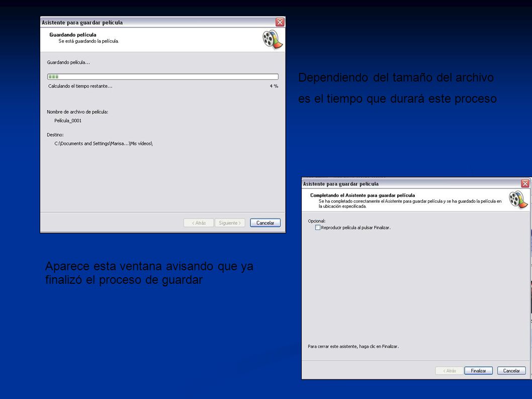Click the disabled Siguiente button
Viewport: 532px width, 399px height.
pyautogui.click(x=230, y=223)
